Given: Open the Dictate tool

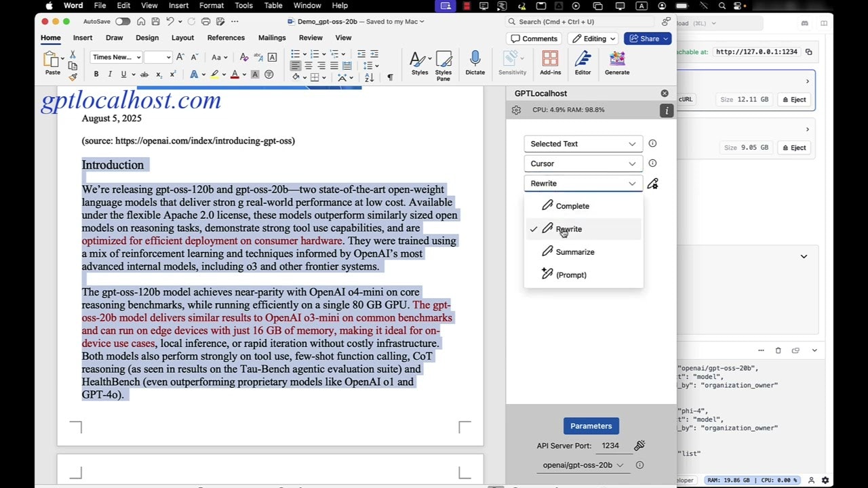Looking at the screenshot, I should pos(475,62).
